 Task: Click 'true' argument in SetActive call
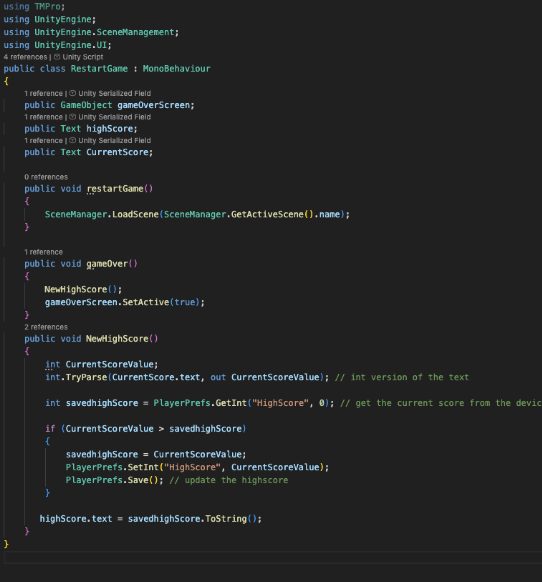coord(185,302)
